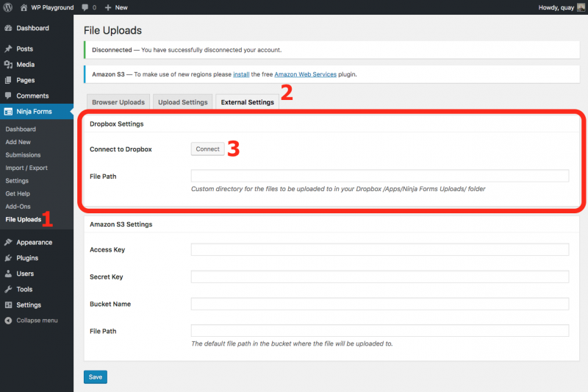This screenshot has height=392, width=588.
Task: Open the Get Help submenu item
Action: [18, 193]
